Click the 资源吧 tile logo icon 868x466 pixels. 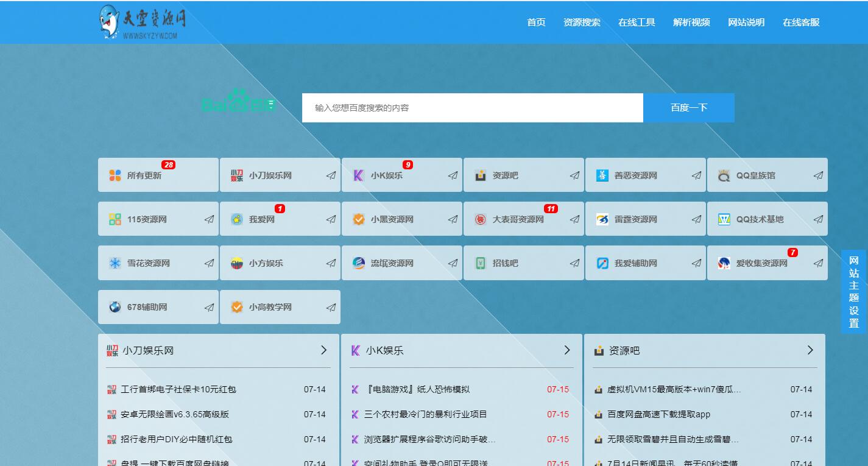(481, 175)
